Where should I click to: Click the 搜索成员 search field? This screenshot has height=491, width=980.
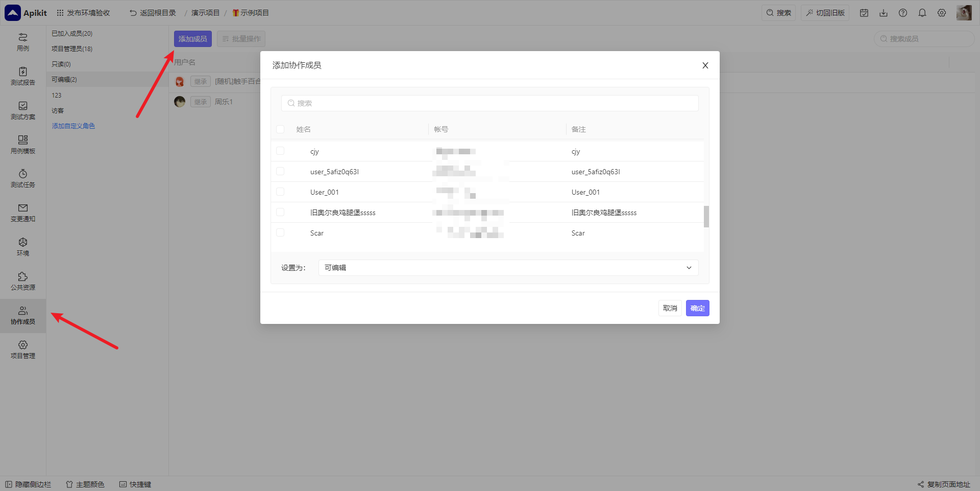924,39
